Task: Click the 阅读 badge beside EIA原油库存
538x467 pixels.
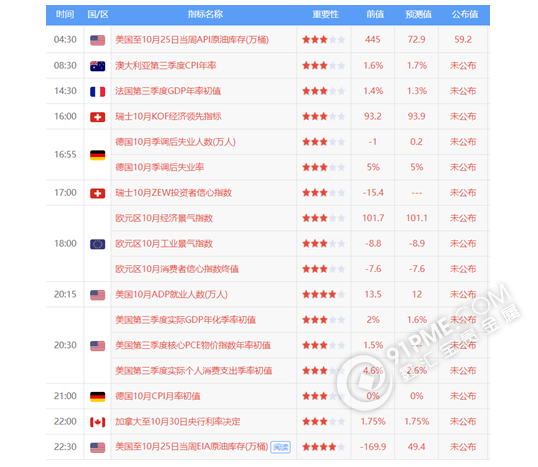Action: pyautogui.click(x=281, y=447)
